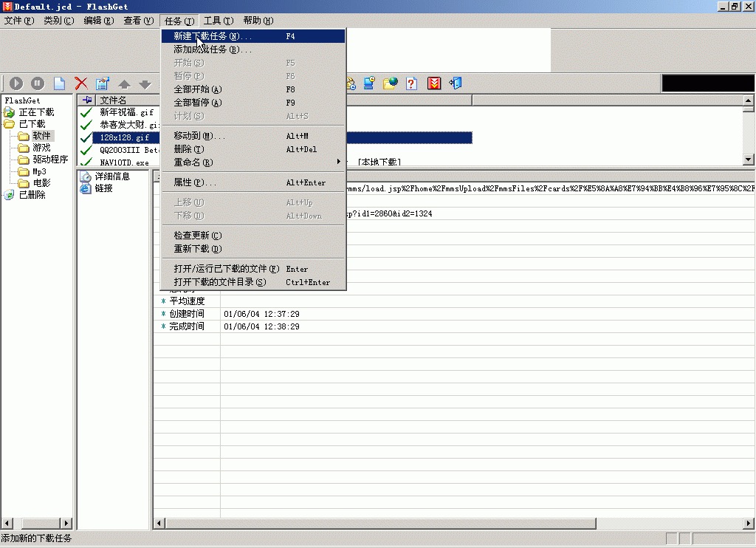Open the 编辑 (E) menu
This screenshot has width=756, height=548.
(99, 21)
